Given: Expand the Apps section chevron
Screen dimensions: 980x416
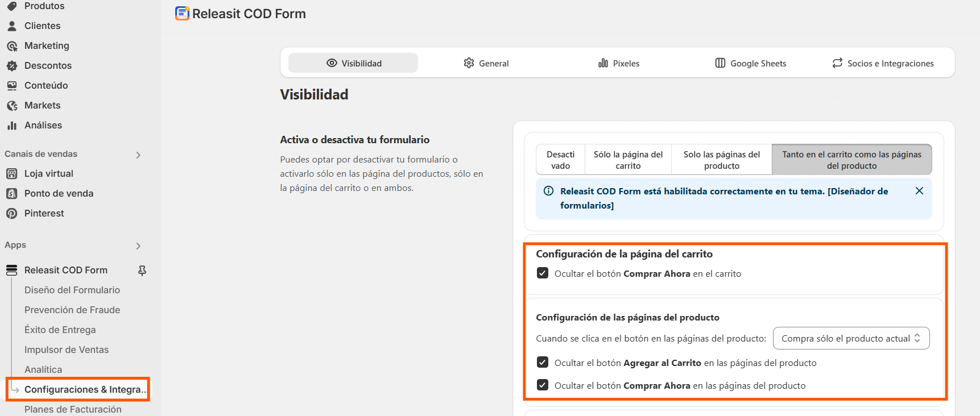Looking at the screenshot, I should pyautogui.click(x=138, y=246).
